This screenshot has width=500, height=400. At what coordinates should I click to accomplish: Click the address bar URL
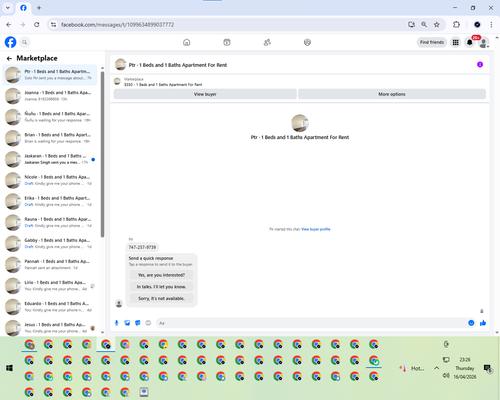117,25
